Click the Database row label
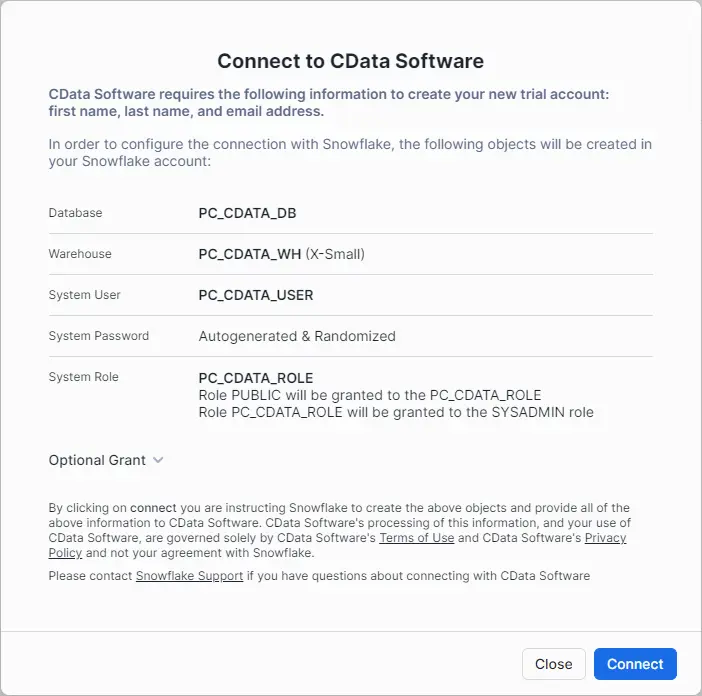 75,213
